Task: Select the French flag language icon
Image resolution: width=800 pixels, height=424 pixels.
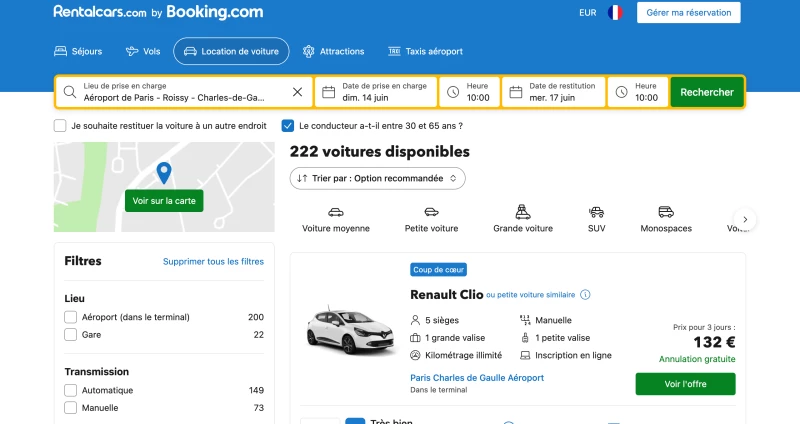Action: tap(615, 12)
